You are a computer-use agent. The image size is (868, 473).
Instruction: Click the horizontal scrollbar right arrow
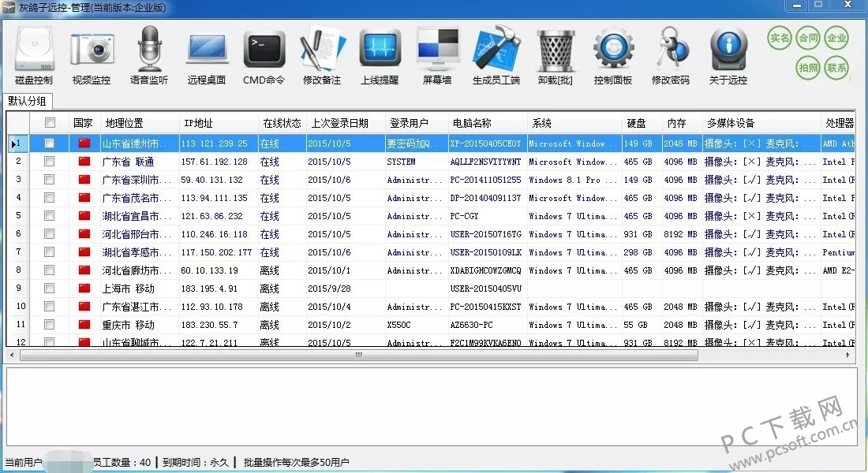click(850, 355)
